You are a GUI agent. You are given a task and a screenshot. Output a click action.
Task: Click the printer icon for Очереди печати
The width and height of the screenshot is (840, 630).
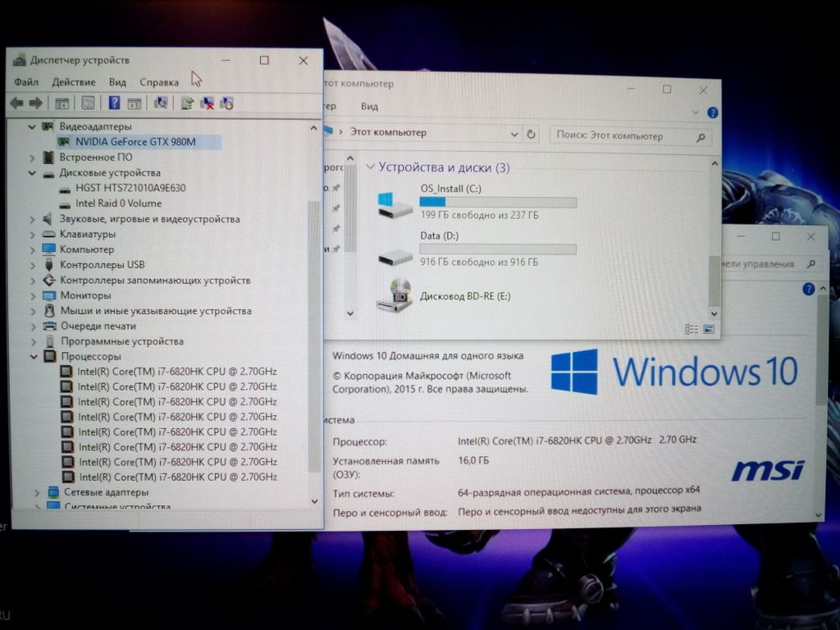[x=50, y=326]
